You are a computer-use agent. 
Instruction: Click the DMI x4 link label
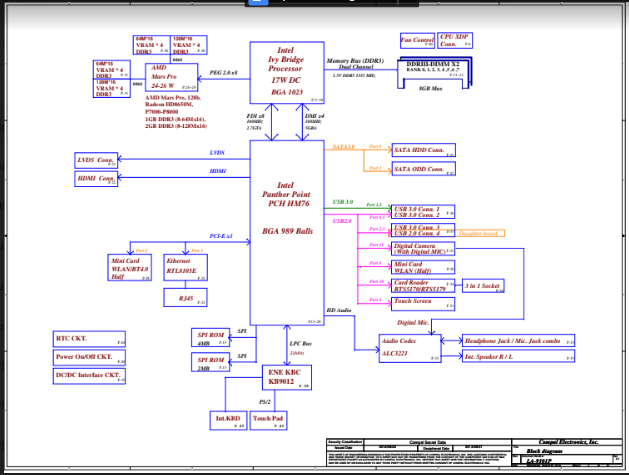[x=314, y=116]
